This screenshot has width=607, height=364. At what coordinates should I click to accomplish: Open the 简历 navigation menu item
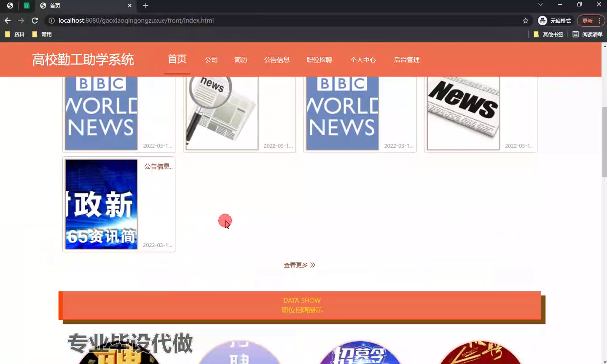(241, 60)
